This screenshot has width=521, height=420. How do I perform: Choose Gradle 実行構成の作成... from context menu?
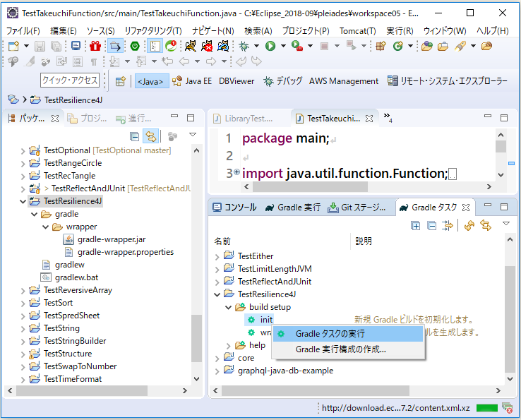tap(348, 349)
